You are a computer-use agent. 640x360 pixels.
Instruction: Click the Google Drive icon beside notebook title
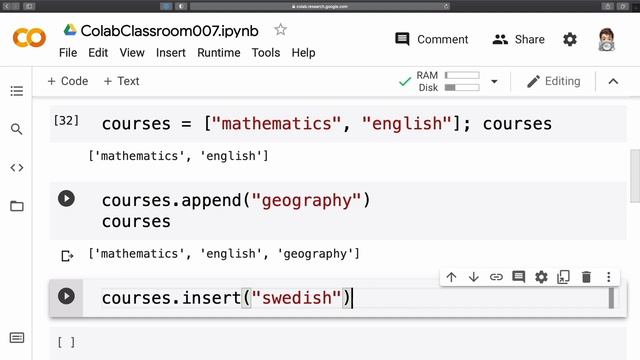[70, 30]
